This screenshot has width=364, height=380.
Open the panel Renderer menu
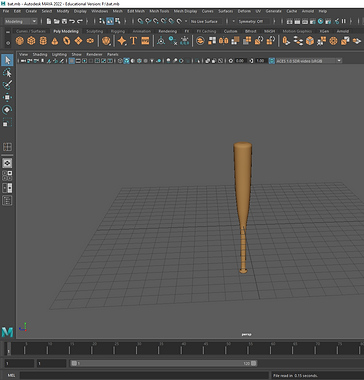point(94,54)
